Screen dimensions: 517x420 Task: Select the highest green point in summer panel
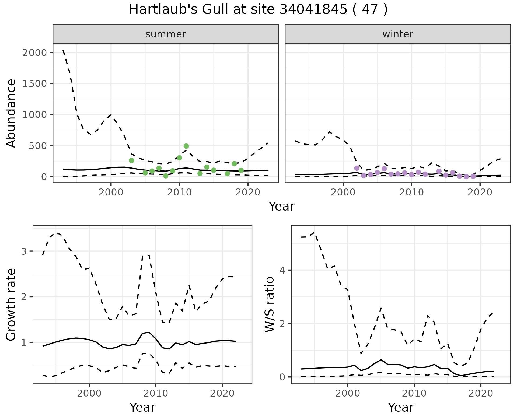(x=186, y=146)
